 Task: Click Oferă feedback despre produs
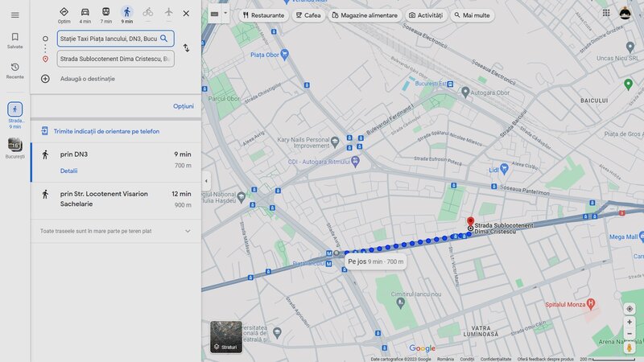tap(545, 359)
